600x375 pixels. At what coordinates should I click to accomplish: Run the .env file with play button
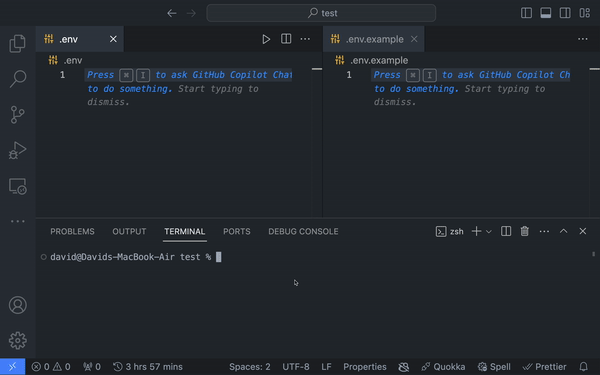click(266, 39)
